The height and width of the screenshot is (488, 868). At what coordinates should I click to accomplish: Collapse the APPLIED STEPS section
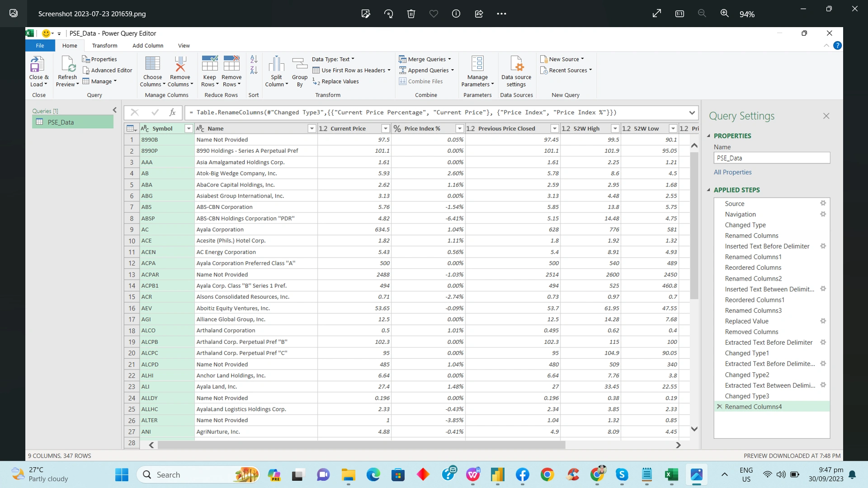coord(708,190)
